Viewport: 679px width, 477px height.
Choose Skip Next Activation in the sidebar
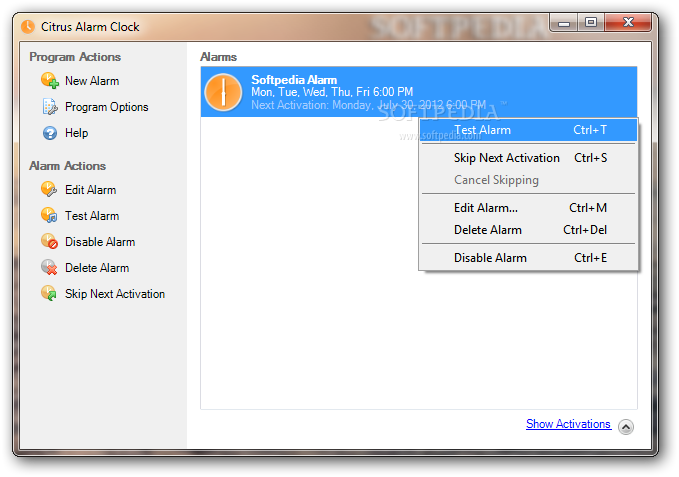click(x=115, y=294)
